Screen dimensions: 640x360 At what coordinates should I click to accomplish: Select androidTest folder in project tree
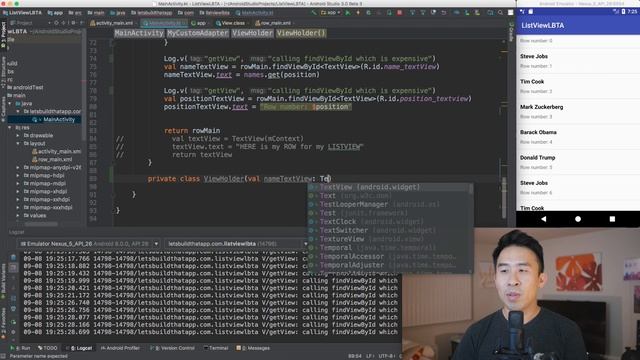(x=25, y=87)
